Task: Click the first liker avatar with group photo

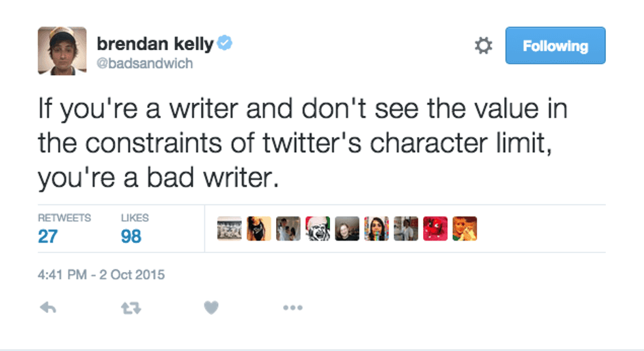Action: tap(229, 229)
